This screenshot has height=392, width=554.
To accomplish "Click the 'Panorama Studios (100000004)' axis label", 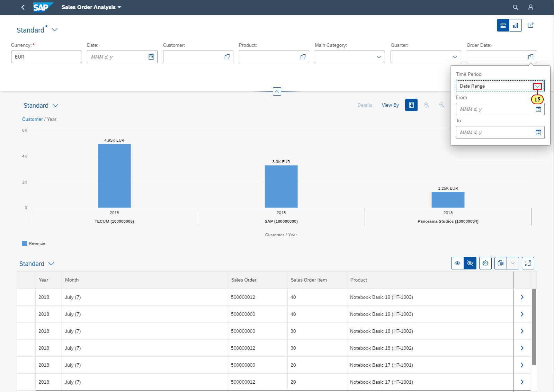I will [x=448, y=221].
